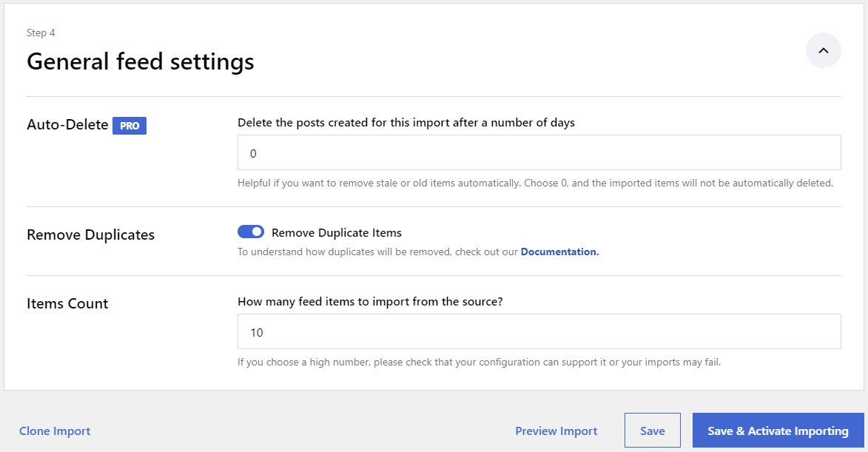Screen dimensions: 868x452
Task: Open Preview Import
Action: pos(556,431)
